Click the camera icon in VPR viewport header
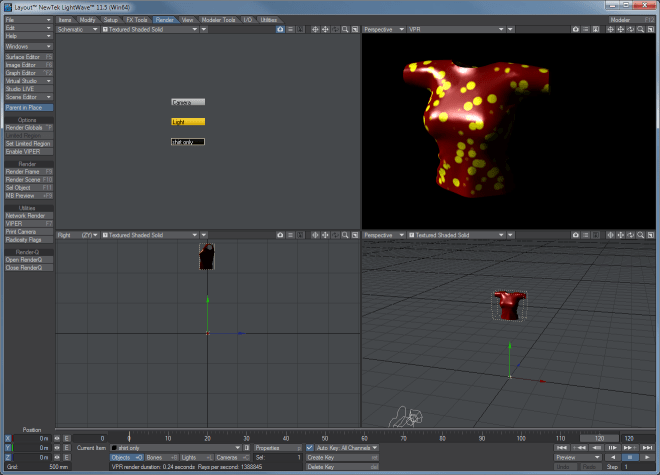The image size is (660, 475). pyautogui.click(x=575, y=29)
